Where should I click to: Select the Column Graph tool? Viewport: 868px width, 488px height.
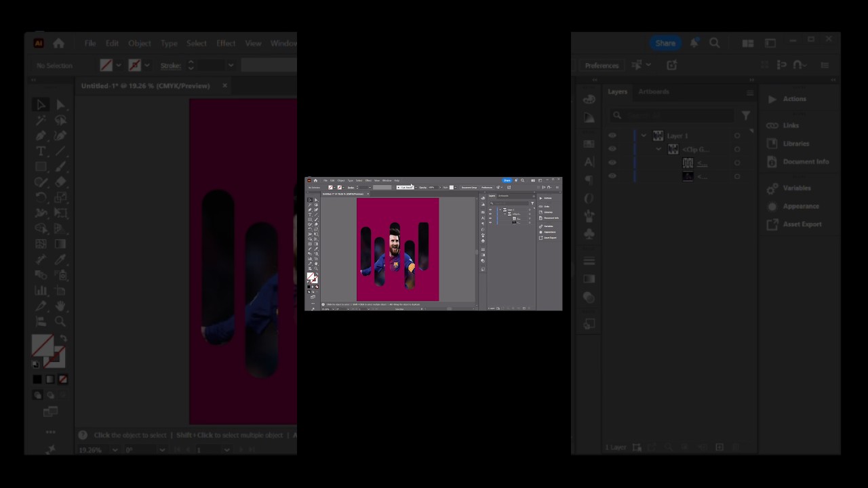pos(41,291)
